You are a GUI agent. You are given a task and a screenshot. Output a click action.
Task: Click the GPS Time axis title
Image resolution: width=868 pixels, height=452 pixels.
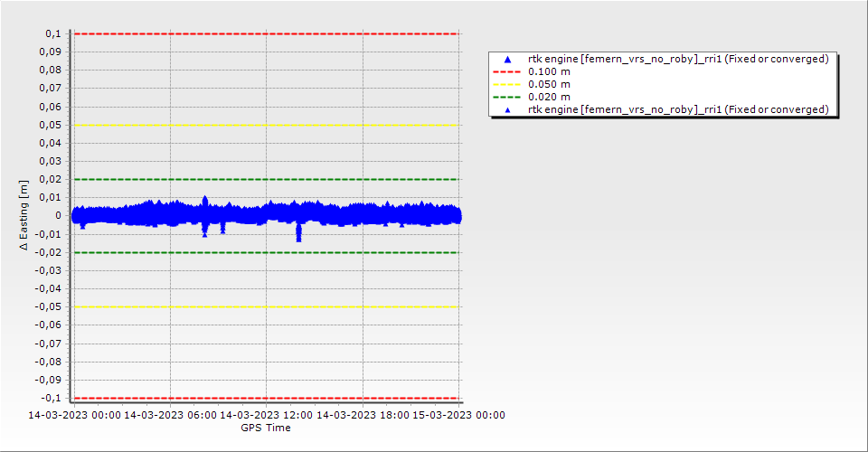[266, 428]
